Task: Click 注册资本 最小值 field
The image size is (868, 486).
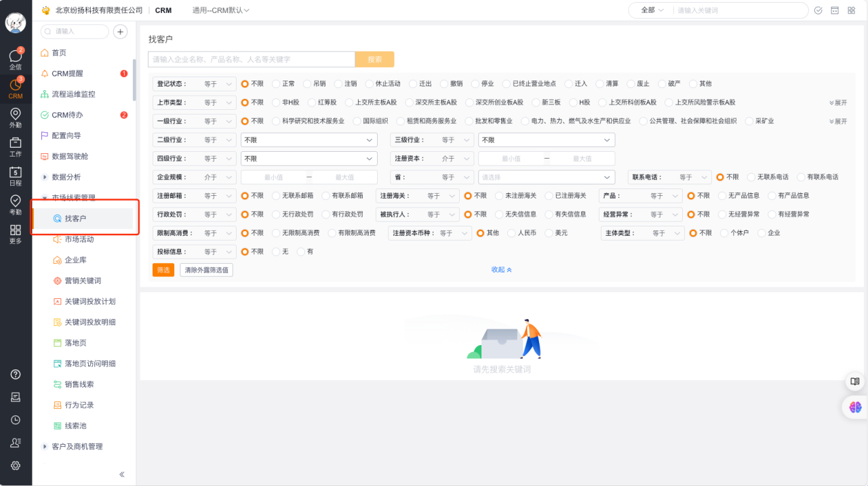Action: point(511,159)
